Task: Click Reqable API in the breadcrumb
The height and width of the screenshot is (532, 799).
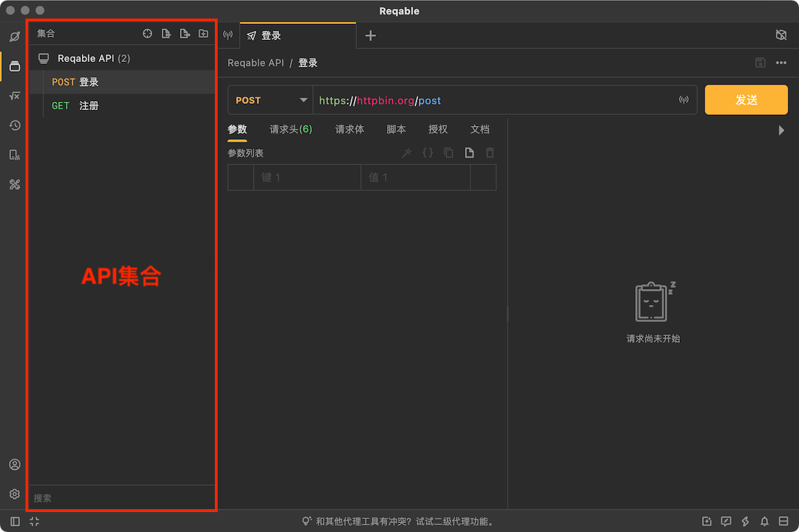Action: pyautogui.click(x=256, y=63)
